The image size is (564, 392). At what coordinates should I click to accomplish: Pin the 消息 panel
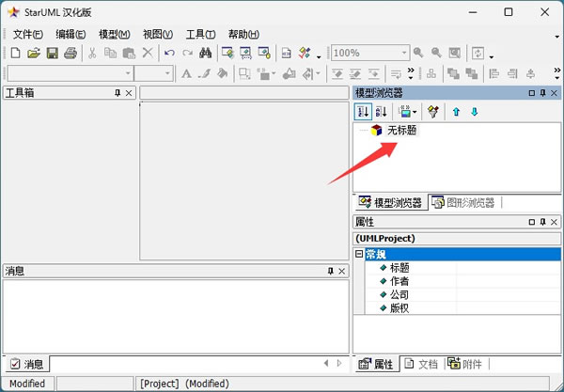tap(331, 271)
